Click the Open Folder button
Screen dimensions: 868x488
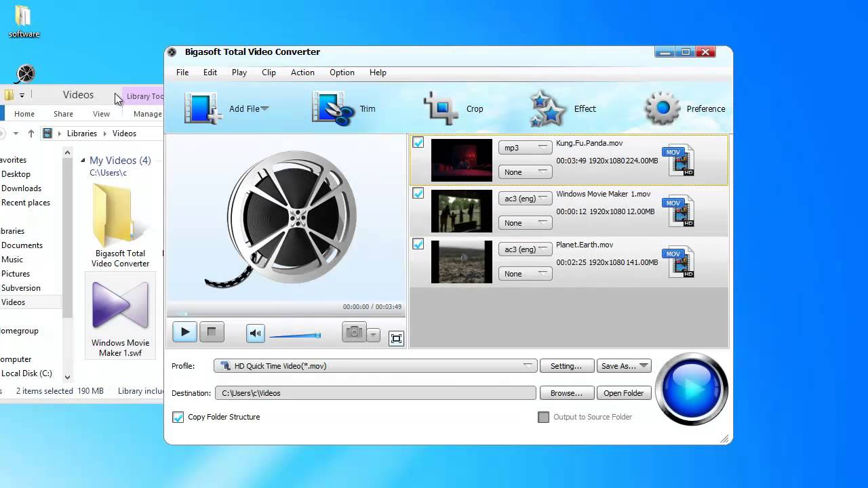coord(623,393)
